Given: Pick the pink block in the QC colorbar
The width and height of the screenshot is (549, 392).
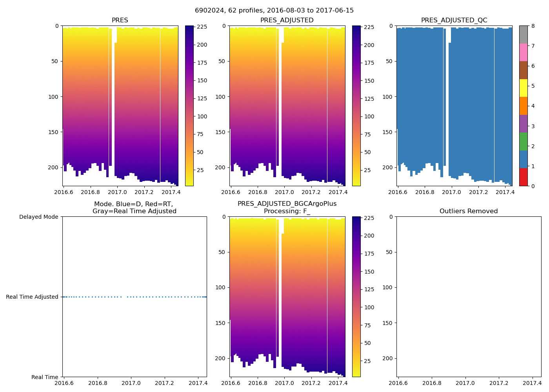Looking at the screenshot, I should coord(523,52).
